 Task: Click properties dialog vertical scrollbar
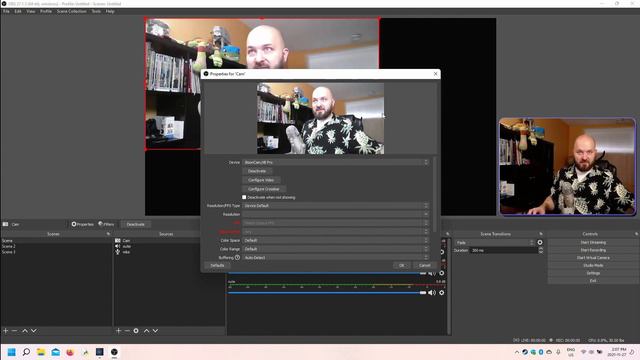[x=435, y=194]
